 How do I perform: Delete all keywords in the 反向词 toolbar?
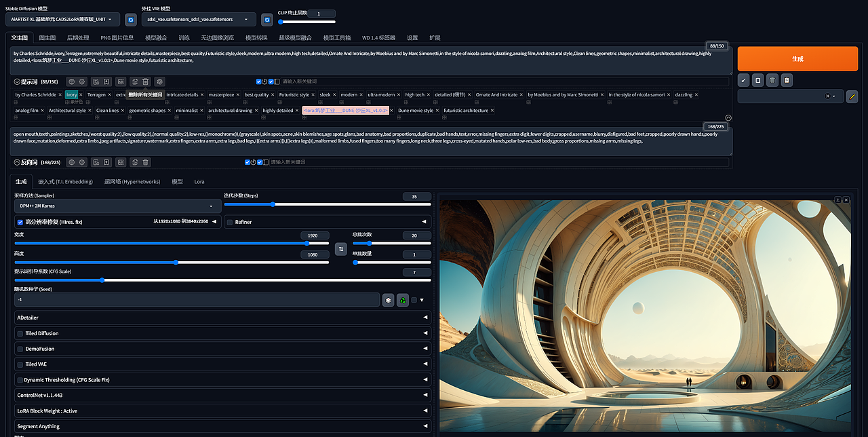[x=145, y=162]
